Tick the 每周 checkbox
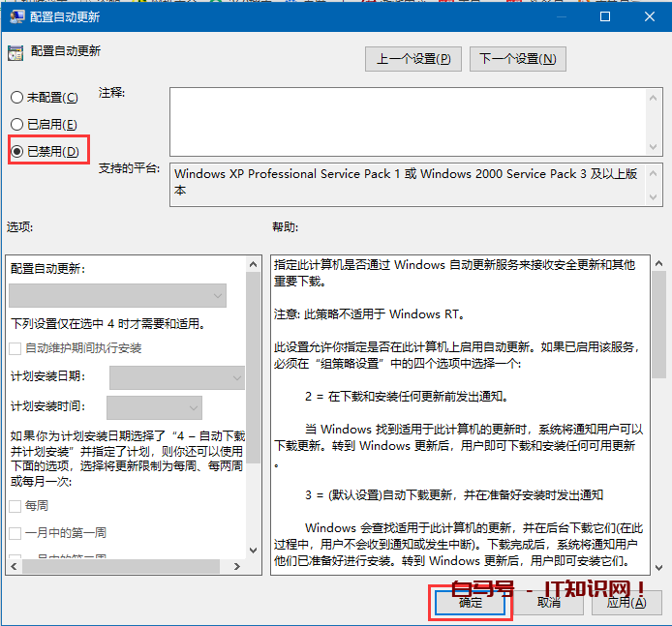 click(x=15, y=506)
